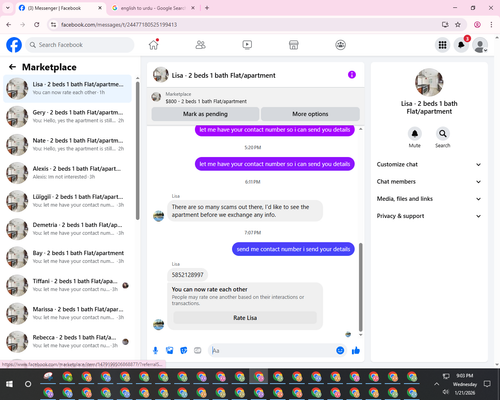Click the Rate Lisa button
The image size is (500, 400).
245,318
